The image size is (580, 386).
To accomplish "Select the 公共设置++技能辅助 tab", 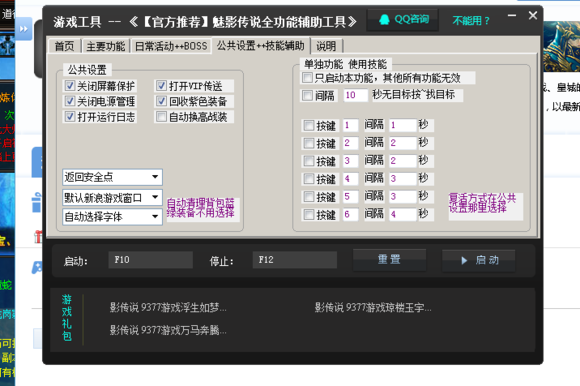I will click(260, 45).
